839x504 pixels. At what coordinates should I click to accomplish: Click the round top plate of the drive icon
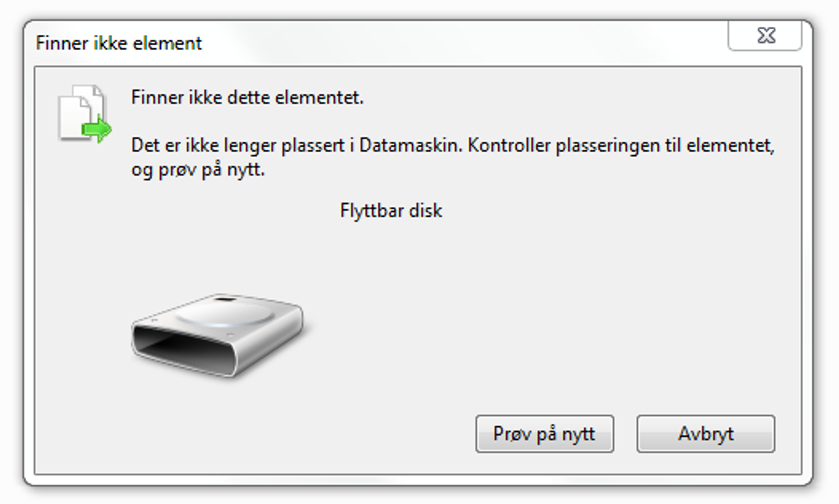point(223,313)
